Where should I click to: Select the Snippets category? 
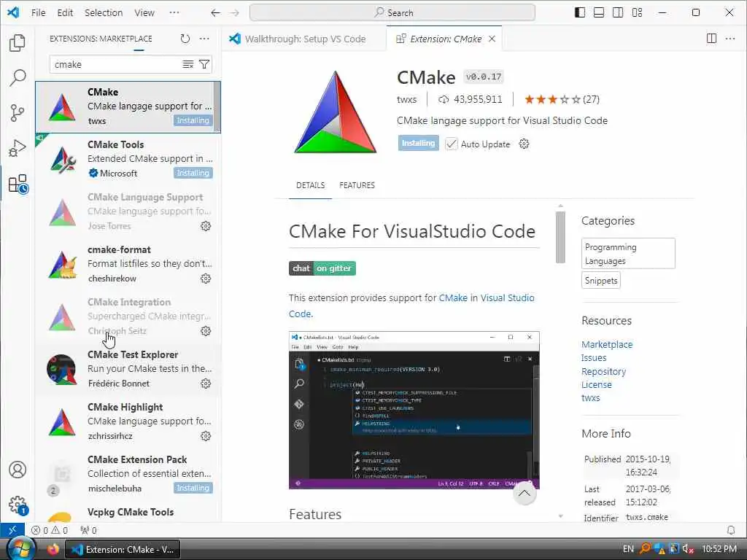(601, 281)
